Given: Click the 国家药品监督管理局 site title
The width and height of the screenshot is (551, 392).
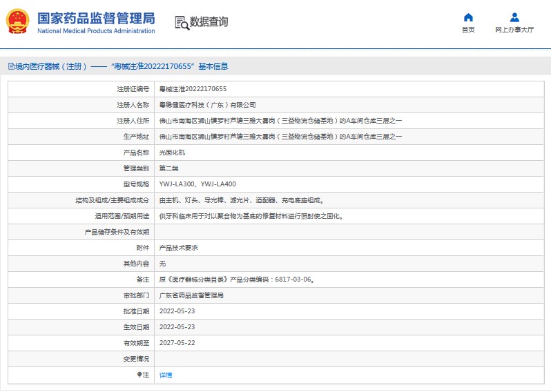Looking at the screenshot, I should click(95, 19).
